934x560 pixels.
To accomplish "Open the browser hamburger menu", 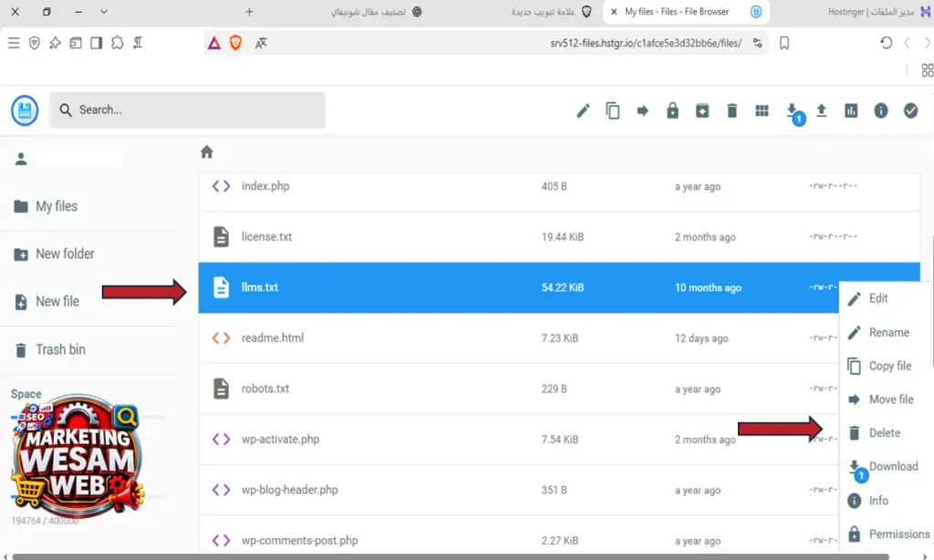I will [x=14, y=43].
